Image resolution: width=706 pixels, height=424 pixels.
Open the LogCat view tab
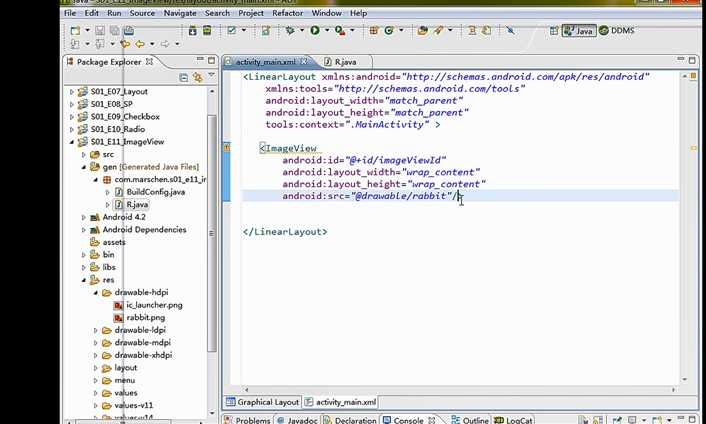coord(519,420)
